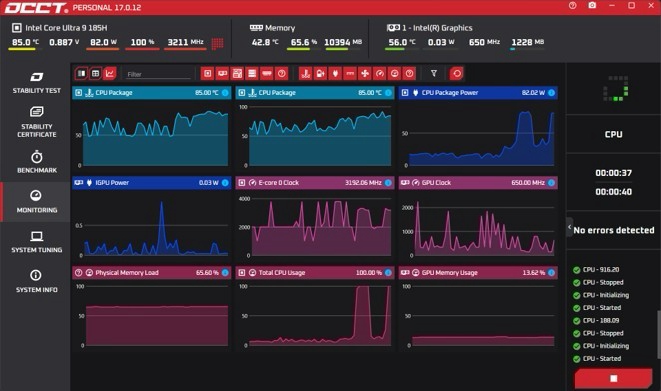This screenshot has height=391, width=661.
Task: Open the Stability Test section
Action: [36, 83]
